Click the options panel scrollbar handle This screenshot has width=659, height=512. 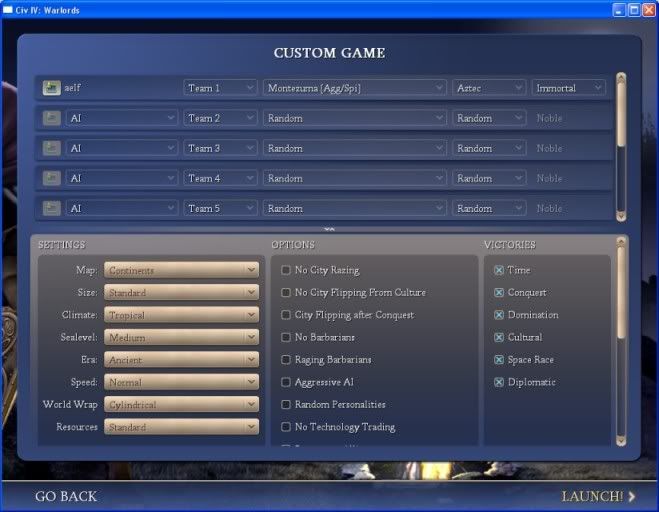click(x=621, y=292)
